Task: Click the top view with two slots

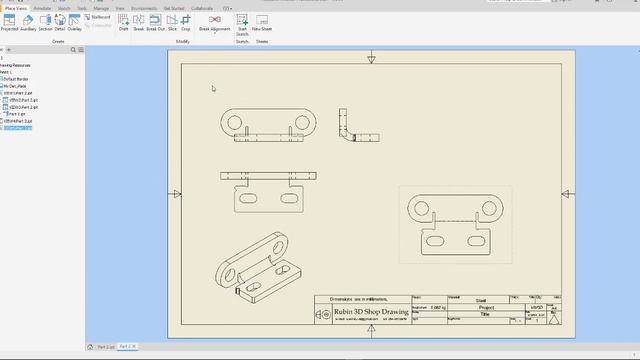Action: coord(268,192)
